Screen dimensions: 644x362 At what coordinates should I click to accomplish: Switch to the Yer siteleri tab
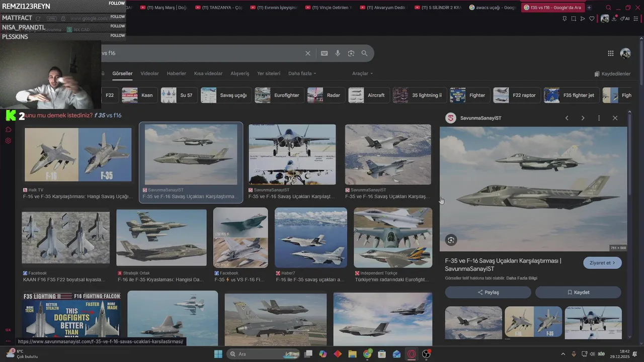coord(269,73)
